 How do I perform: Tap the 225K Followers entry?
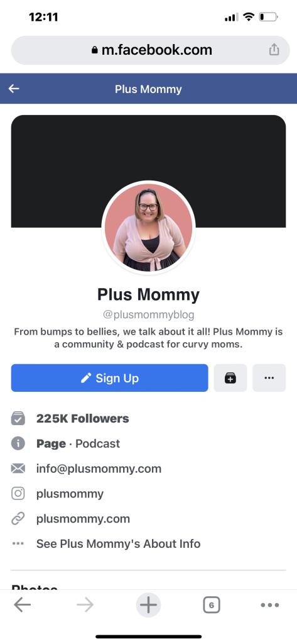coord(82,418)
